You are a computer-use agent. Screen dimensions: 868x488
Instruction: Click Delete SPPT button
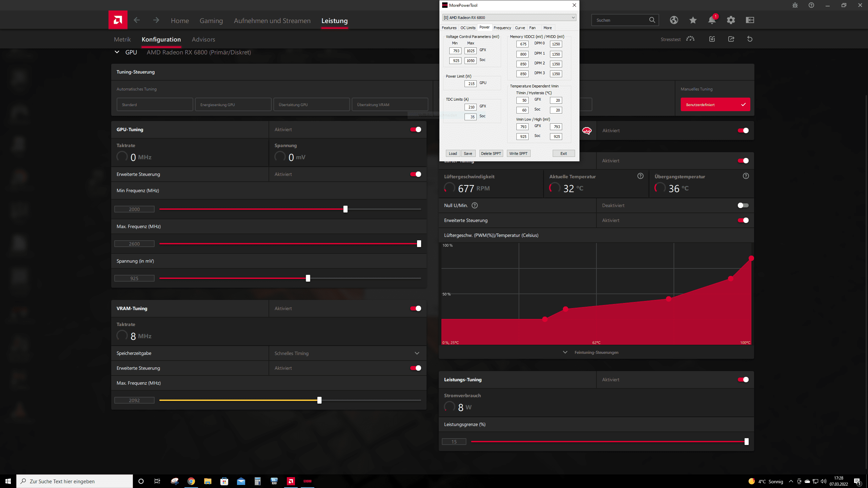point(491,154)
